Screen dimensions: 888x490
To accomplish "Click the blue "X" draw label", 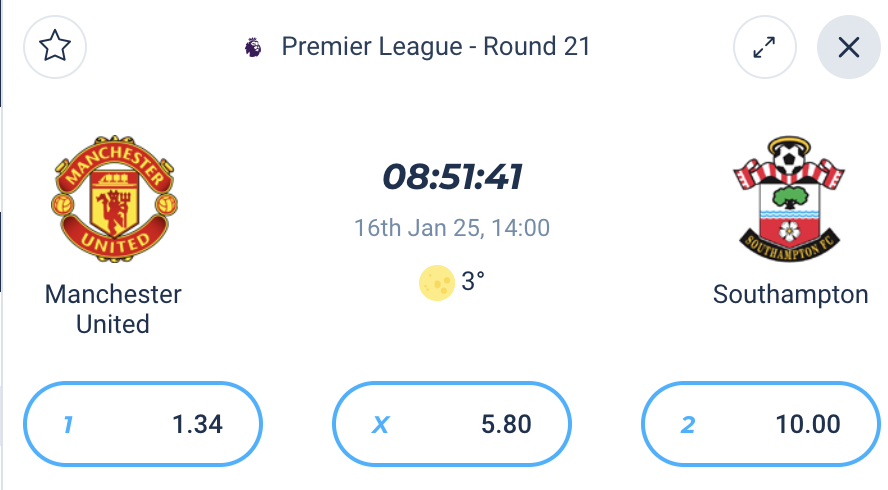I will tap(381, 424).
